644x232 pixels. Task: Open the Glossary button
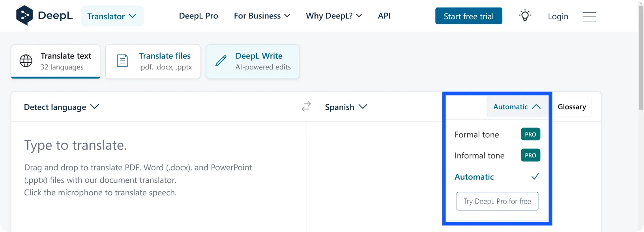pos(572,107)
